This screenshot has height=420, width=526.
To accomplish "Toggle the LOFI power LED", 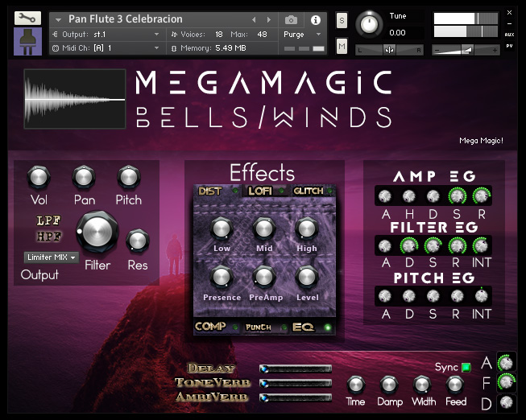I will [281, 191].
